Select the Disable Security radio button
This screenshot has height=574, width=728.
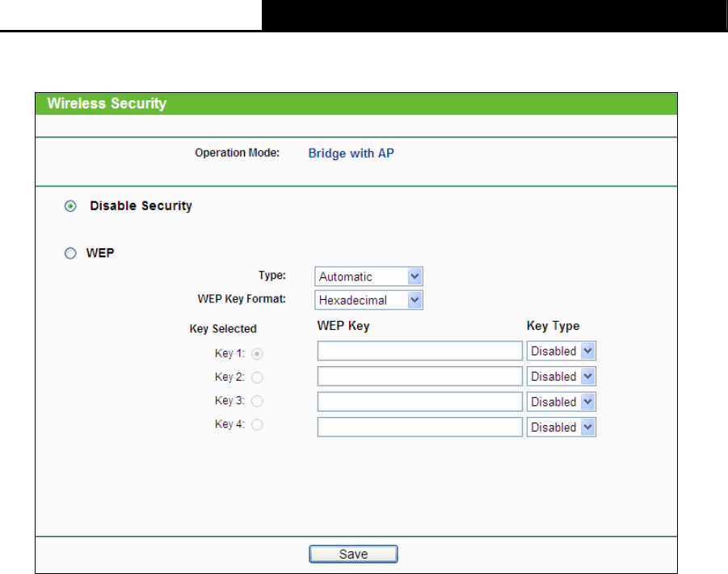pos(70,206)
